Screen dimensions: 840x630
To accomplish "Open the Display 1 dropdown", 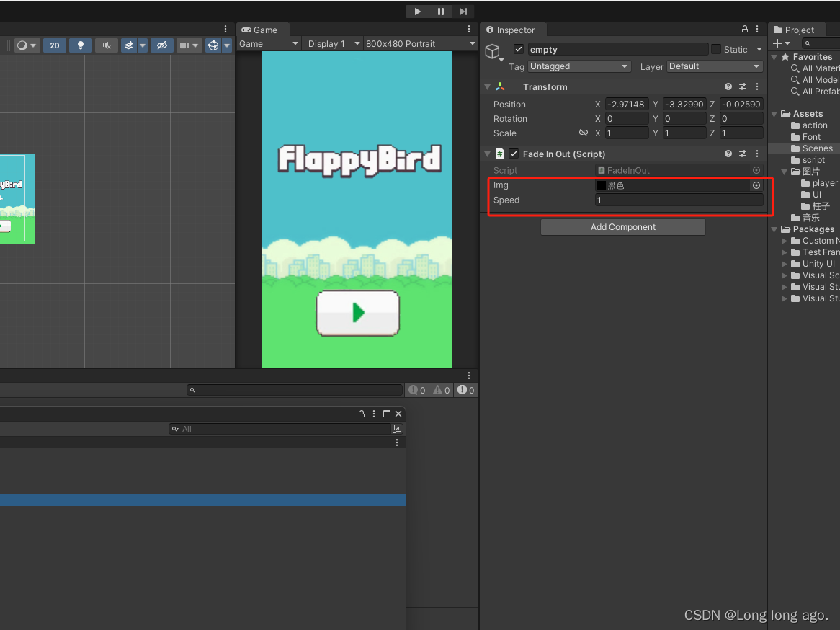I will (x=332, y=44).
